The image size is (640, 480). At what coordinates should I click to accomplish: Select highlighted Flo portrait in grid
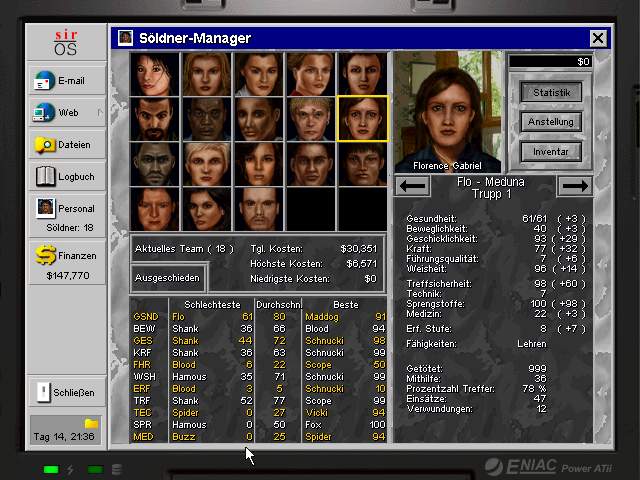pyautogui.click(x=362, y=119)
